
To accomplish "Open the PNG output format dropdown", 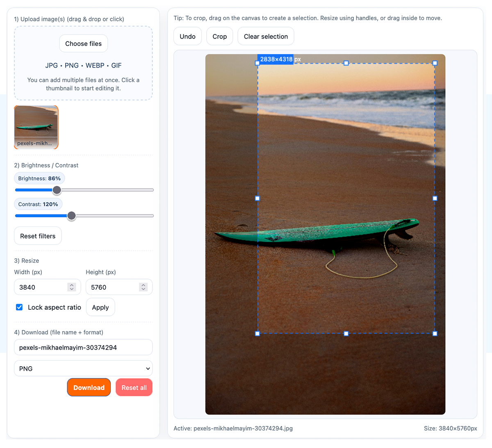I will point(83,368).
